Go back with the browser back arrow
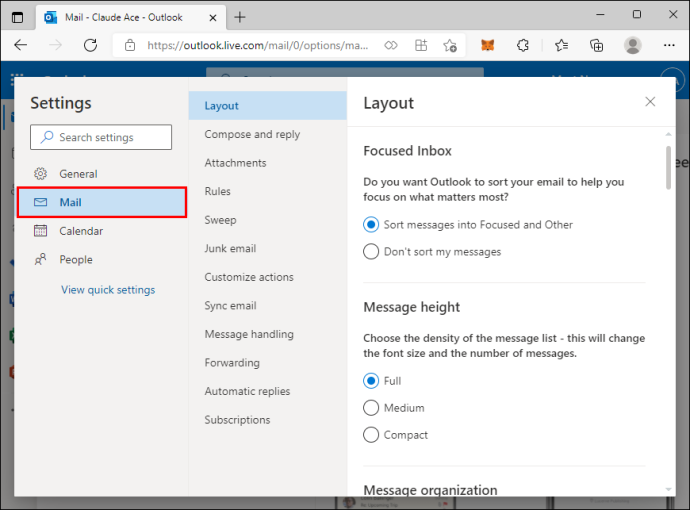 point(21,45)
